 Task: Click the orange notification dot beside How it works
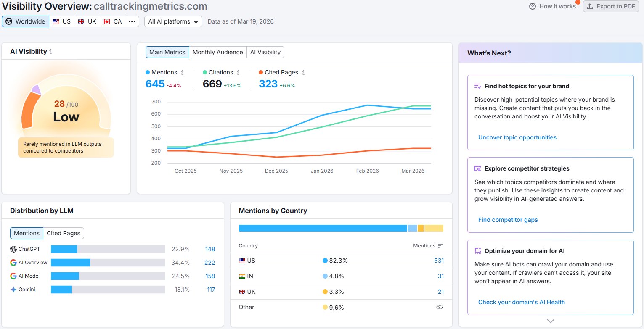coord(578,2)
